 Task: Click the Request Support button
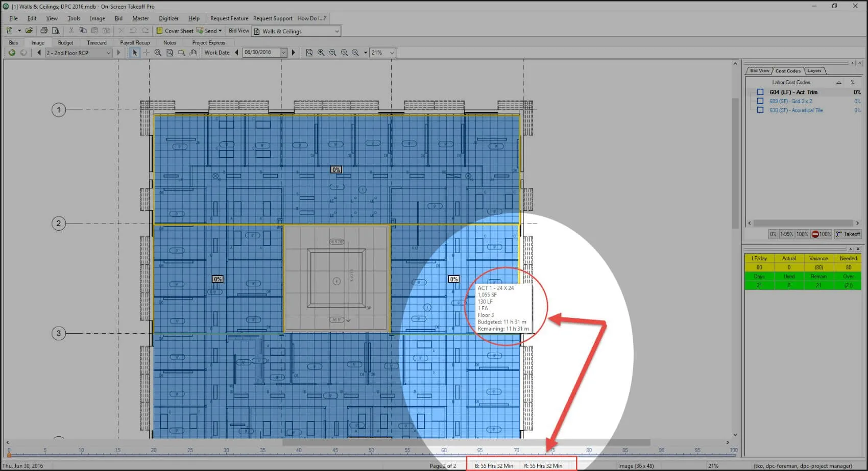(273, 18)
